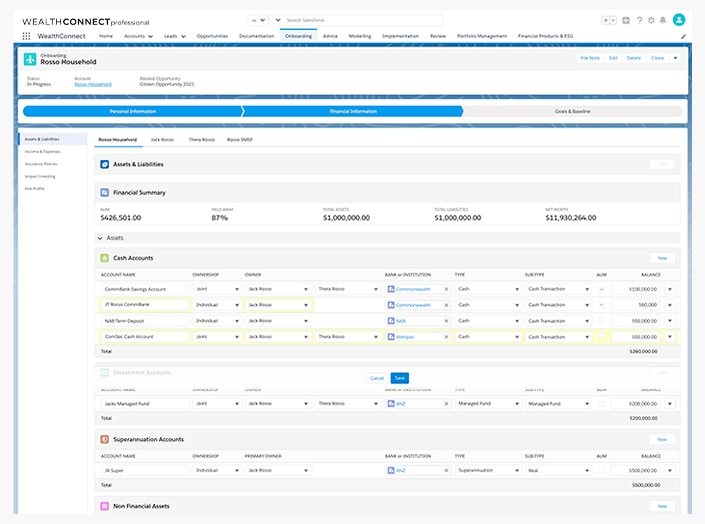Go to Opportunities nav tab
Screen dimensions: 705x524
pyautogui.click(x=212, y=36)
